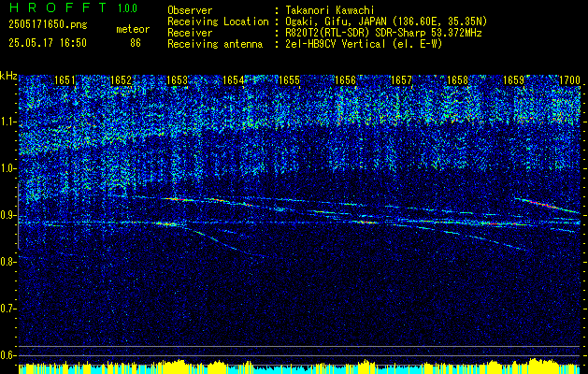Click the 2el-HB9CV Vertical antenna text

click(364, 44)
